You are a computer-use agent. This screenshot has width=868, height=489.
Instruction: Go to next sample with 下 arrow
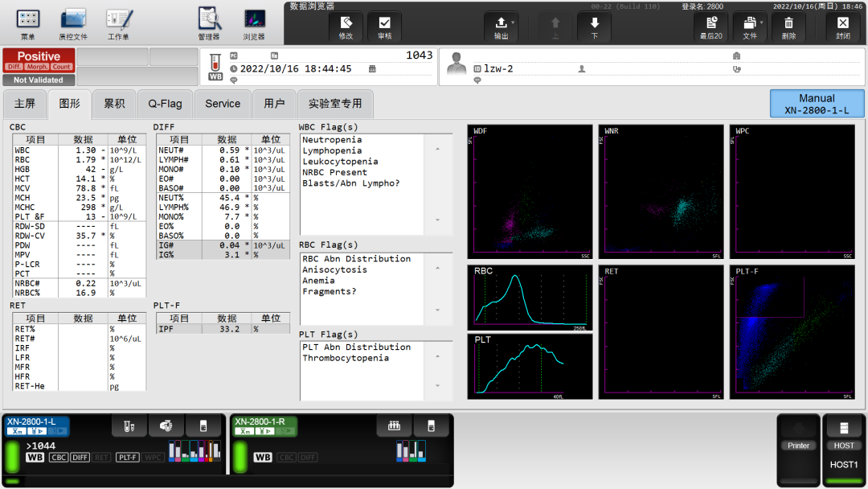[x=595, y=27]
